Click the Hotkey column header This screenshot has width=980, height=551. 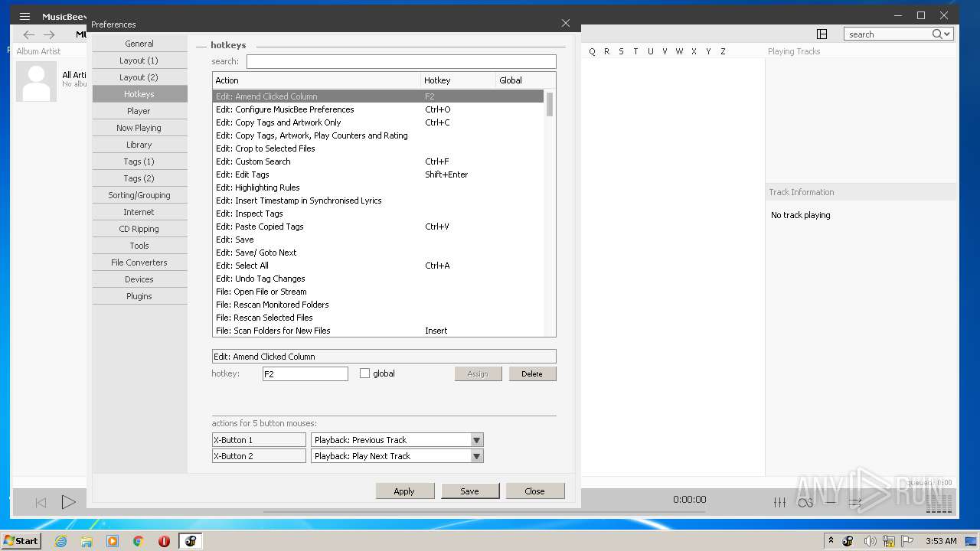[458, 80]
